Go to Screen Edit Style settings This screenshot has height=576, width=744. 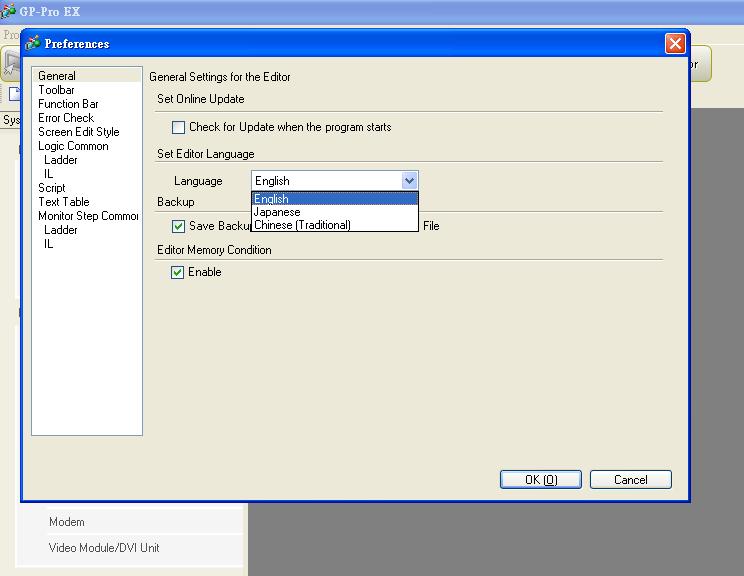point(78,132)
